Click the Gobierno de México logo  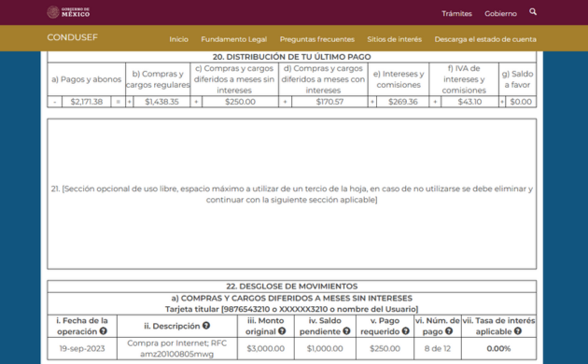[x=68, y=12]
